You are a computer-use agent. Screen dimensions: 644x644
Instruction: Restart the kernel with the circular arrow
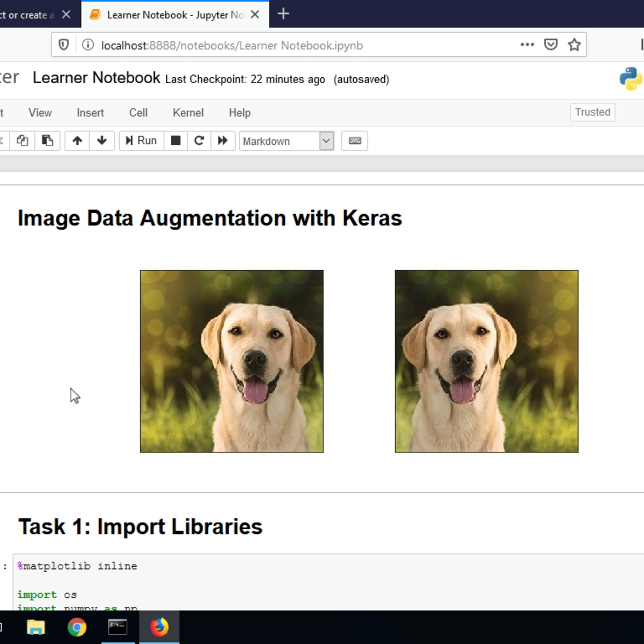coord(199,141)
